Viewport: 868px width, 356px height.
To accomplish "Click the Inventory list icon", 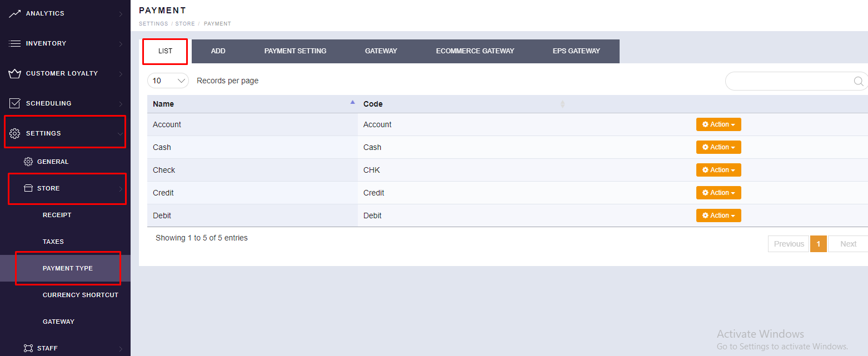I will click(x=15, y=43).
